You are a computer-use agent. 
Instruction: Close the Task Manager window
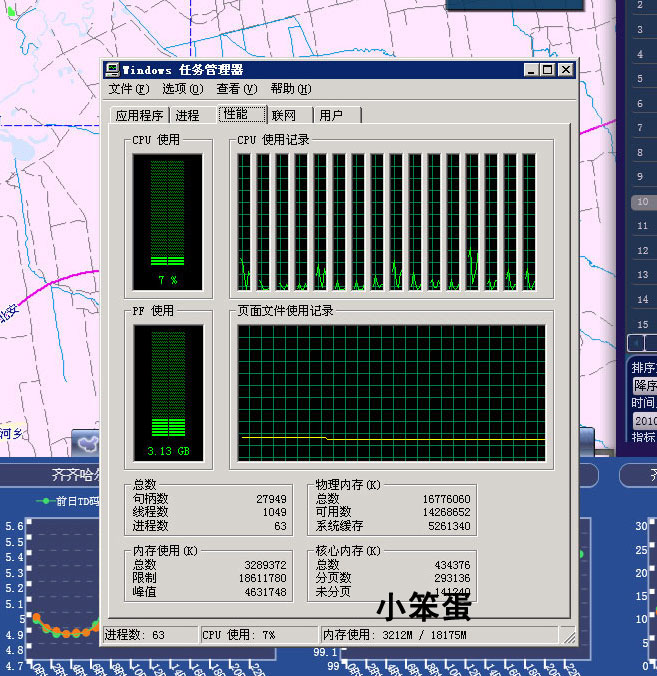pos(566,70)
